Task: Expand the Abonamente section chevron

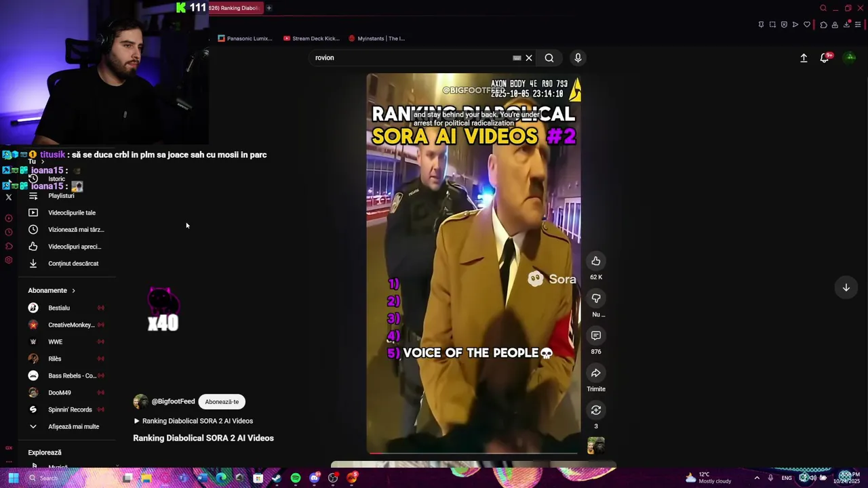Action: coord(73,291)
